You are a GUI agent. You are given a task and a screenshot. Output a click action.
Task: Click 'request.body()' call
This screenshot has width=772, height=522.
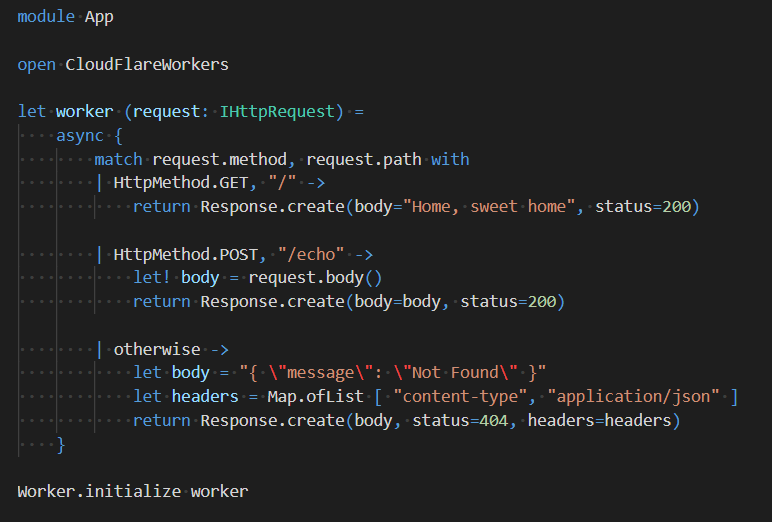315,278
